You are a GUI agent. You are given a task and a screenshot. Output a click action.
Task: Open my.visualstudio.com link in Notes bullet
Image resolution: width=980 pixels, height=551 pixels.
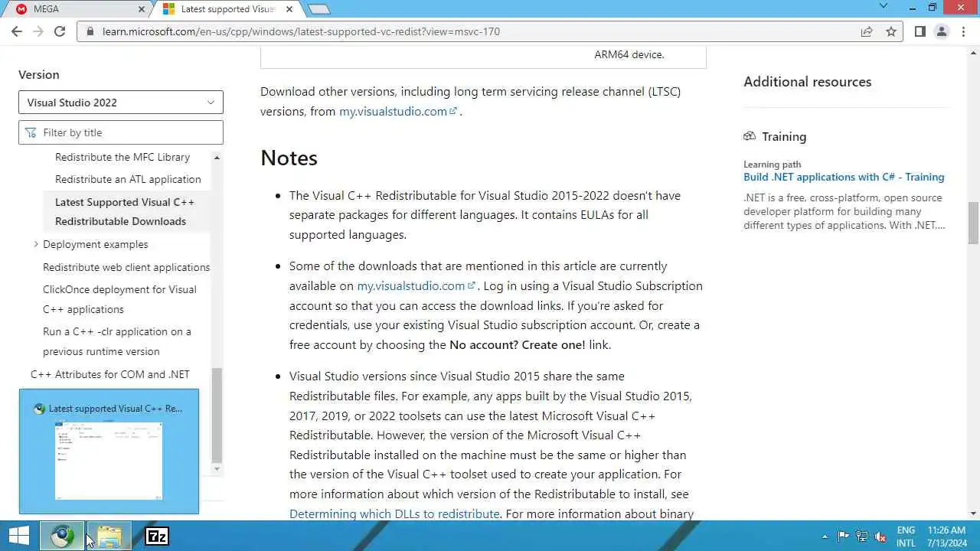pyautogui.click(x=416, y=285)
